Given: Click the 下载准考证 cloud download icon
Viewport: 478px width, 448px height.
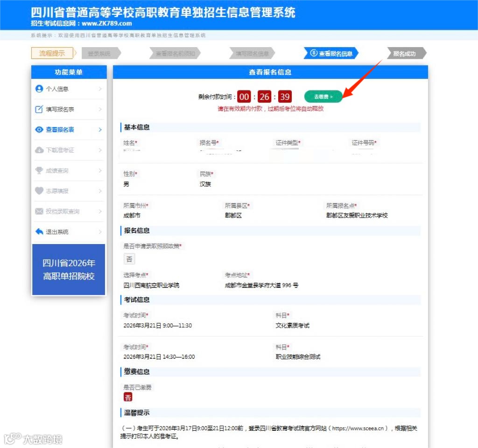Looking at the screenshot, I should [39, 150].
